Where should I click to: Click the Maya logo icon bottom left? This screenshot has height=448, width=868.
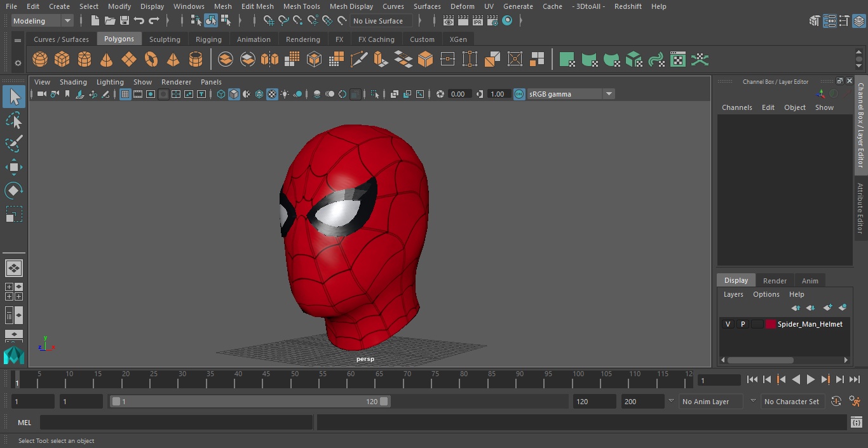[x=13, y=355]
